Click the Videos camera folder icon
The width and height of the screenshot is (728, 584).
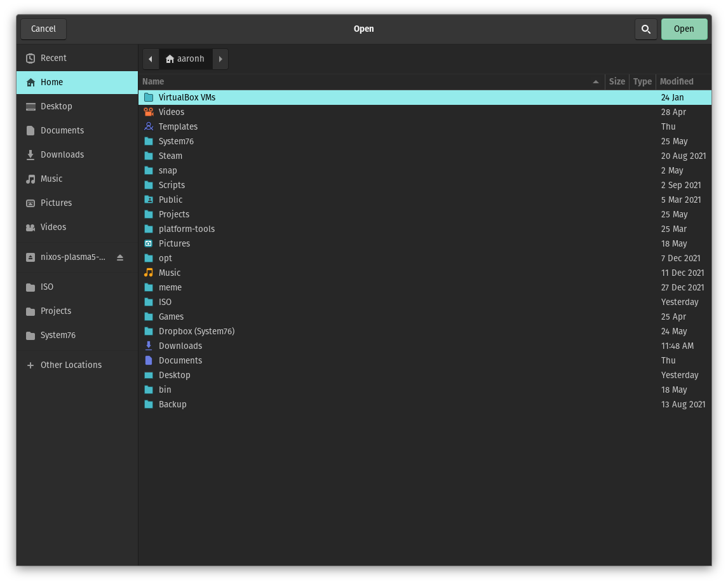(149, 112)
